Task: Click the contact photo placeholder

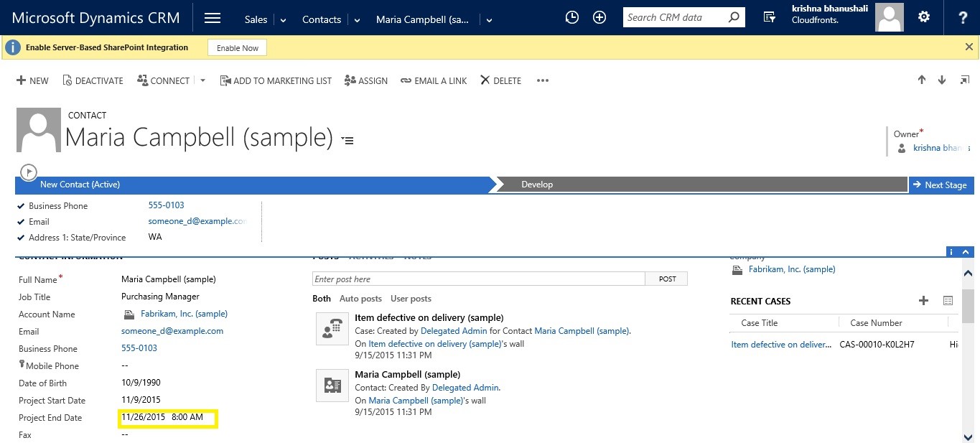Action: [38, 130]
